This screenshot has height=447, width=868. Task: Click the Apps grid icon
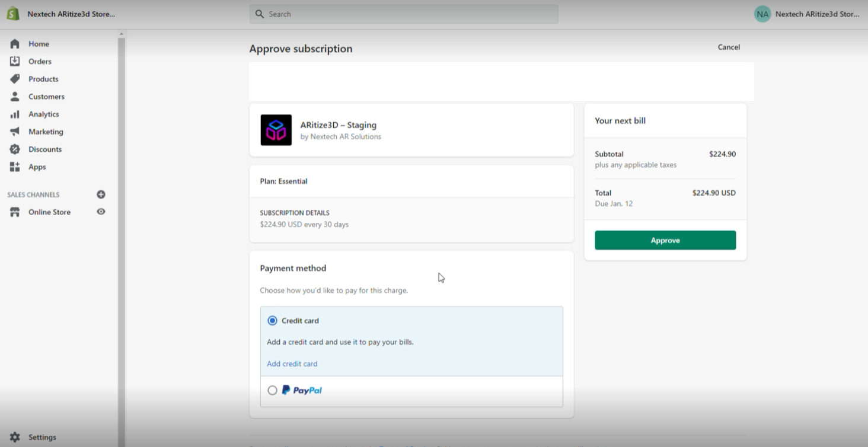coord(15,167)
